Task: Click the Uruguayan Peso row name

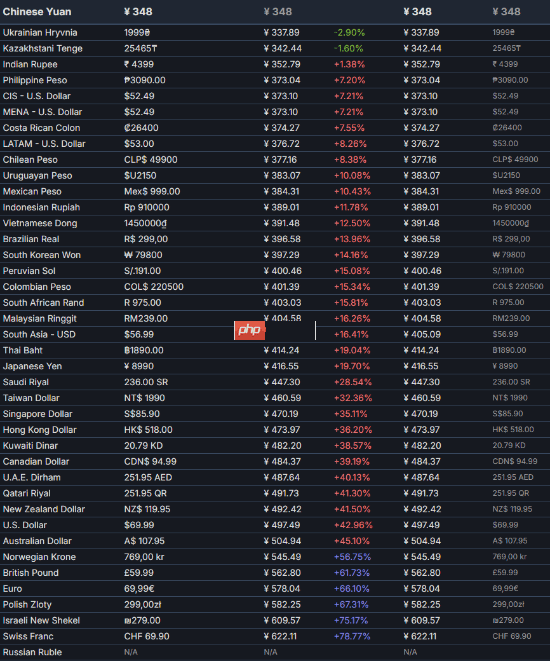Action: 38,175
